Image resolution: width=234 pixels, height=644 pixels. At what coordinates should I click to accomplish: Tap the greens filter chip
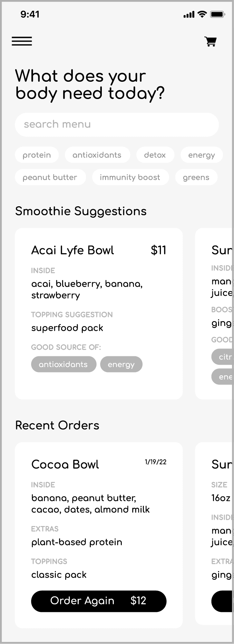(x=196, y=177)
